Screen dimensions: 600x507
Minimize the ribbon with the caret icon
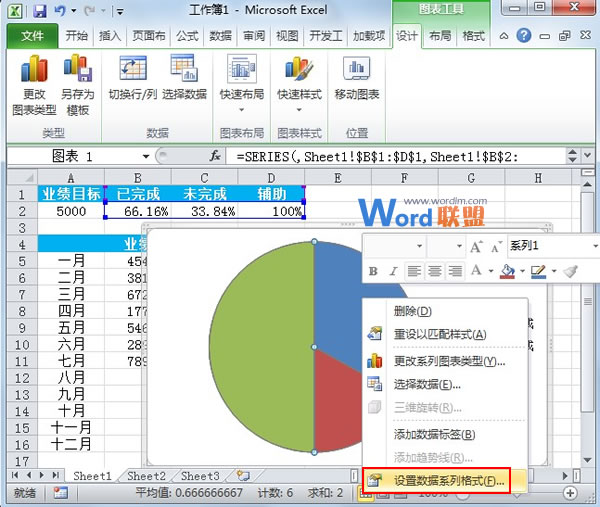[x=504, y=36]
